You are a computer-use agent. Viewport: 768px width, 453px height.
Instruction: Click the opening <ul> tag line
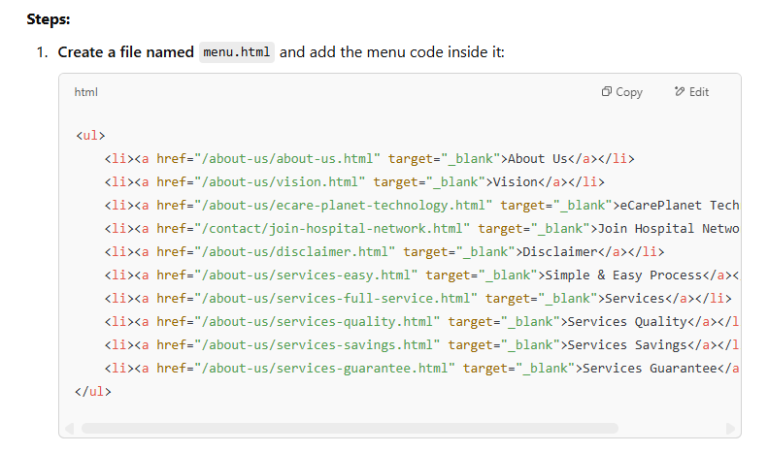coord(90,136)
